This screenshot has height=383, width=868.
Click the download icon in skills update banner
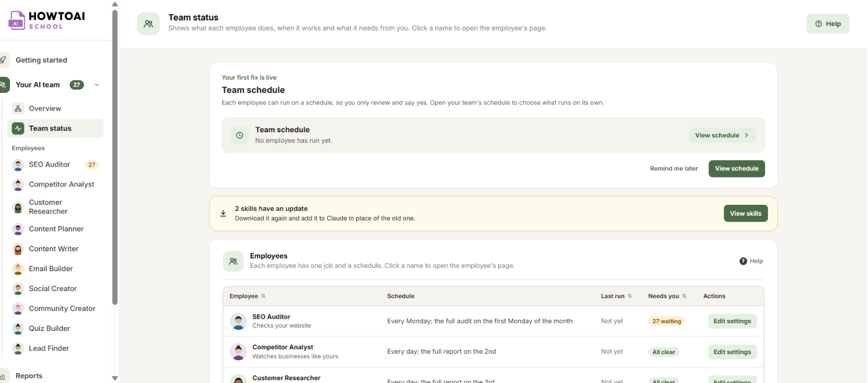(224, 213)
